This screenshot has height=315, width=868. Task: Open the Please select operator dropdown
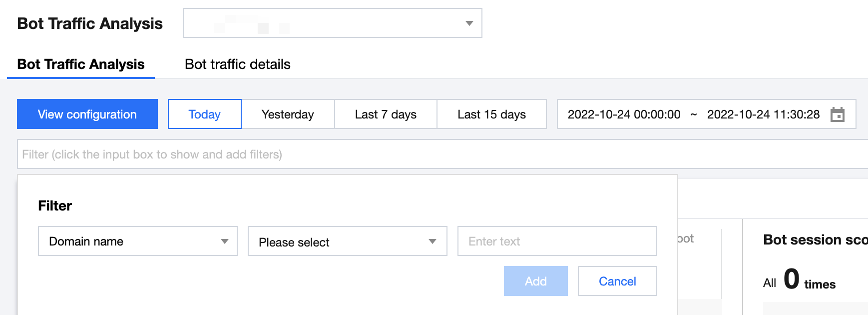pyautogui.click(x=348, y=241)
